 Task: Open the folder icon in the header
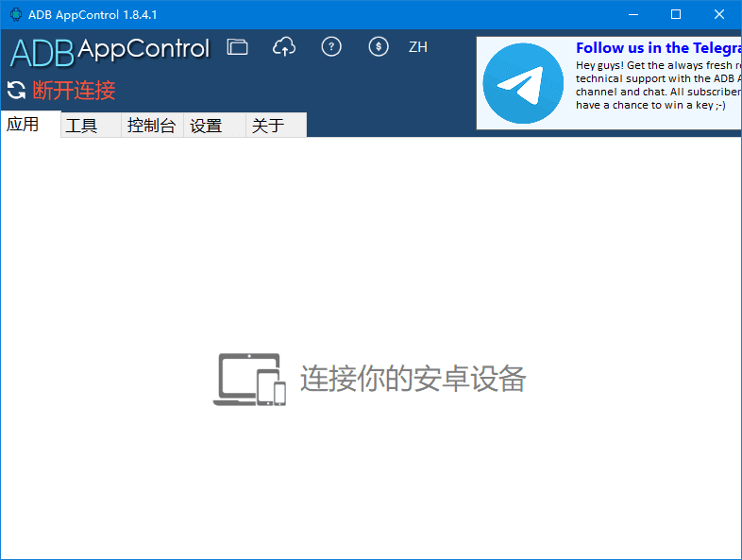click(237, 47)
